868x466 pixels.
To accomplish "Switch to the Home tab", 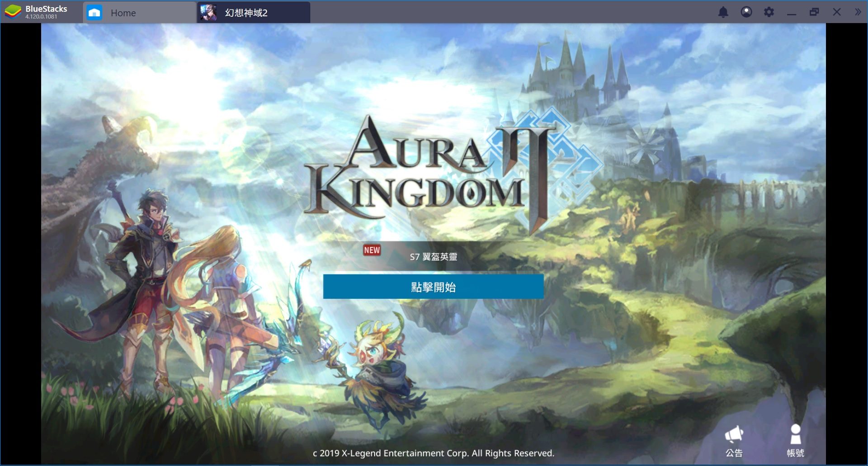I will (140, 13).
